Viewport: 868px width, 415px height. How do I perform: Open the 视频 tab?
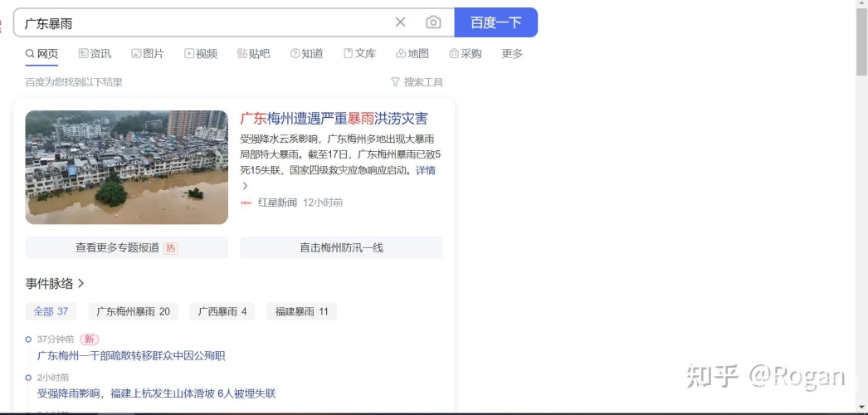201,54
